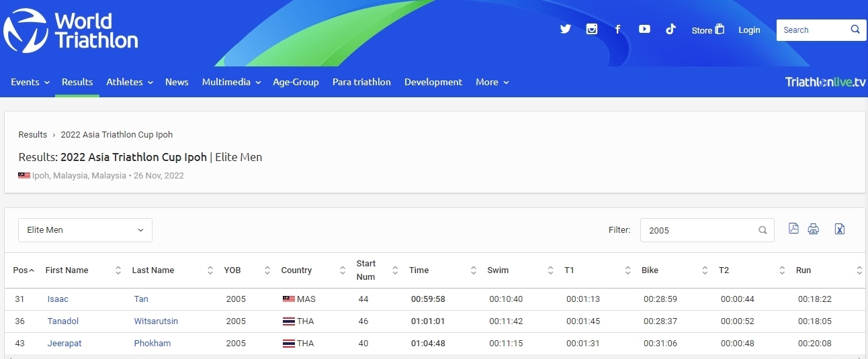Sort by Run column arrows
The width and height of the screenshot is (868, 359).
859,270
